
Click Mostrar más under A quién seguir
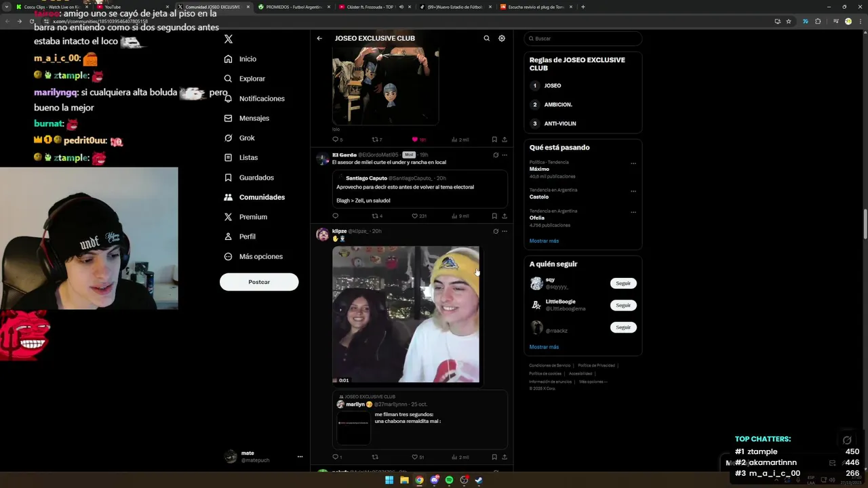[544, 347]
